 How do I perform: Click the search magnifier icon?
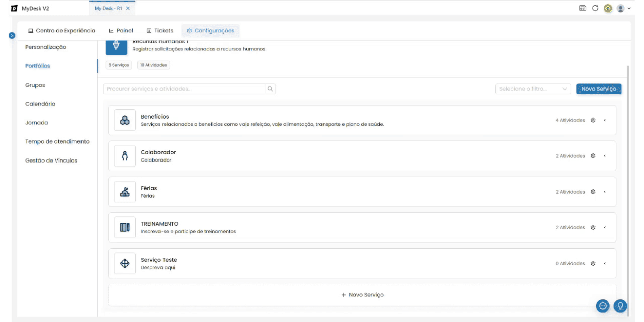coord(270,89)
